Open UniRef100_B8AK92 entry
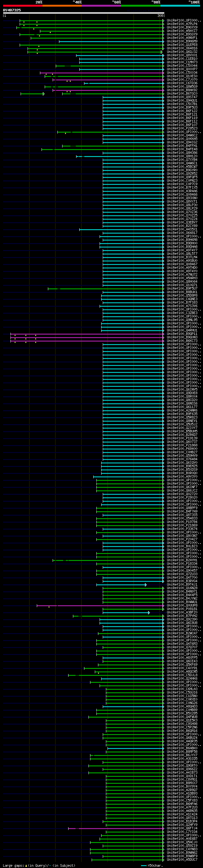This screenshot has height=868, width=203. pyautogui.click(x=182, y=90)
